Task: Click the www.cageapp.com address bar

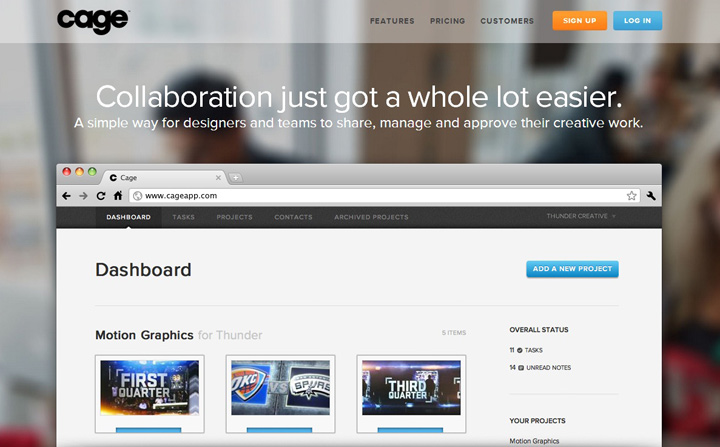Action: (x=385, y=196)
